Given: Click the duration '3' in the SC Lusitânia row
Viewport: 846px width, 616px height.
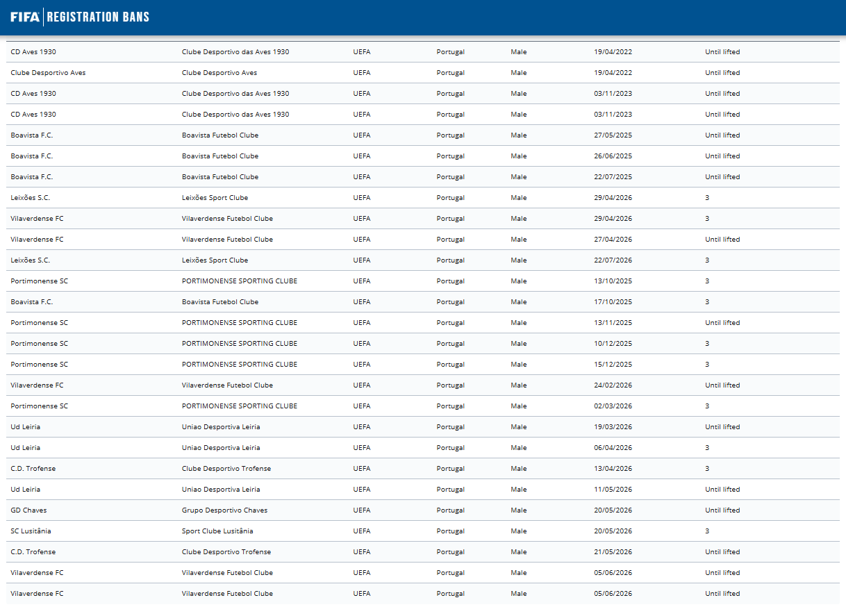Looking at the screenshot, I should [x=707, y=531].
